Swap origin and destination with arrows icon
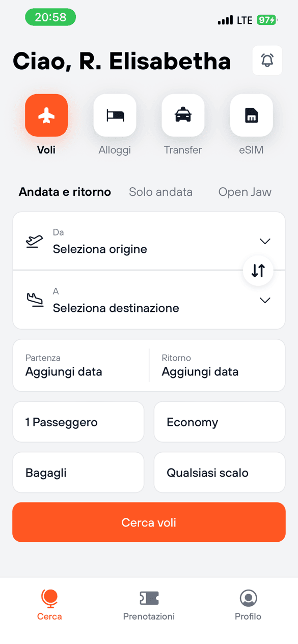Screen dimensions: 298x644 click(258, 271)
